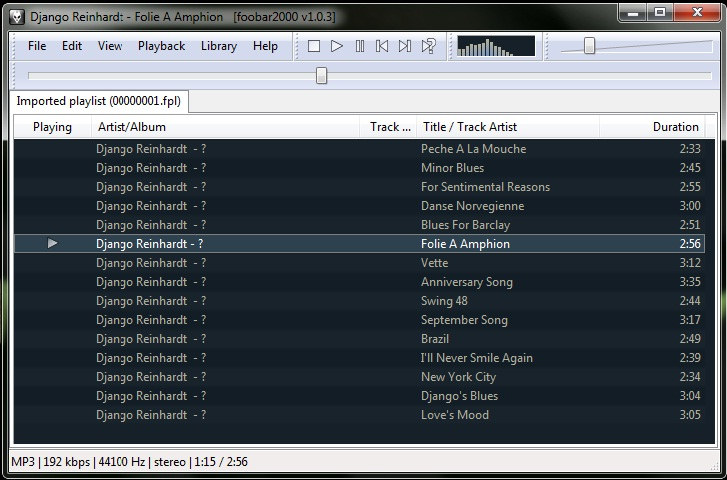Screen dimensions: 727x480
Task: Sort by Artist/Album column header
Action: [225, 127]
